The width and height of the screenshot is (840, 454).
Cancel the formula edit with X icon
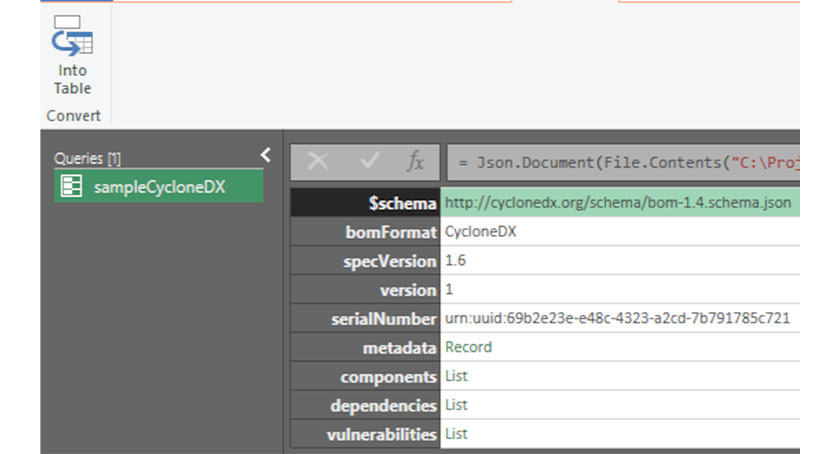318,162
